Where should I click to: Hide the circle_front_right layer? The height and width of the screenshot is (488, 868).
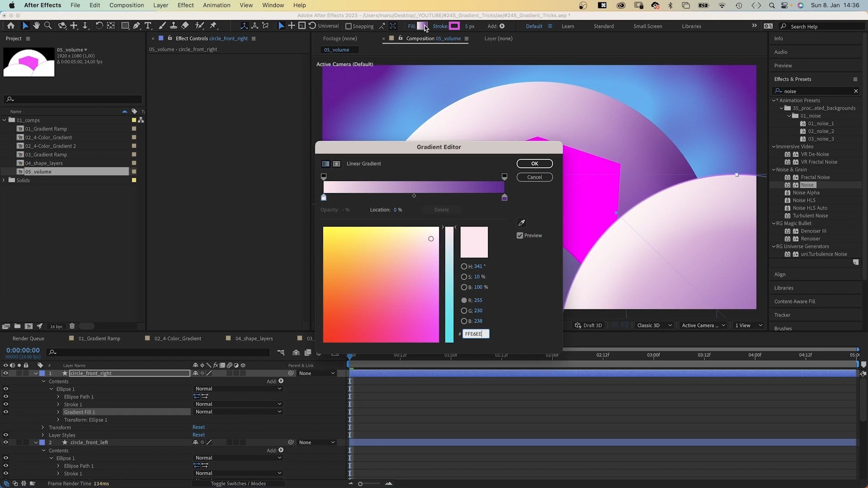pos(5,373)
